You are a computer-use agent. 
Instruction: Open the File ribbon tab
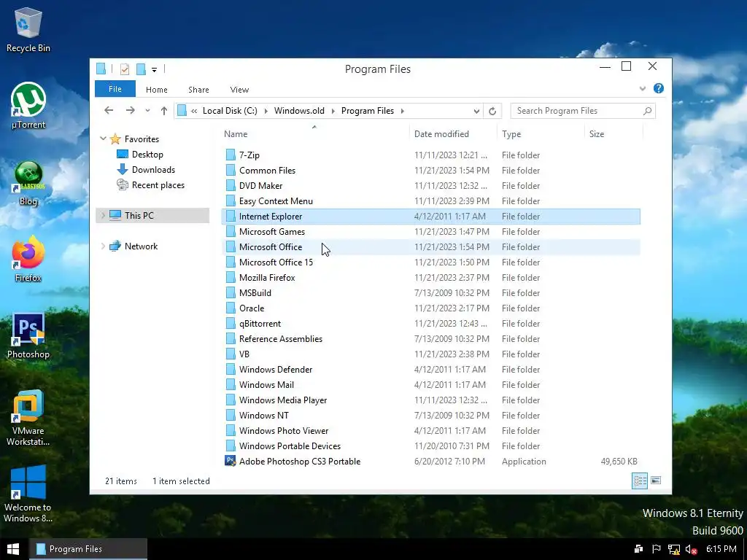(x=115, y=89)
